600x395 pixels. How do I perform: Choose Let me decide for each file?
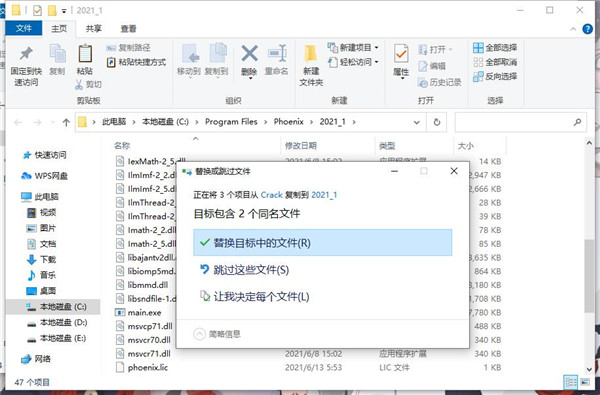point(323,296)
